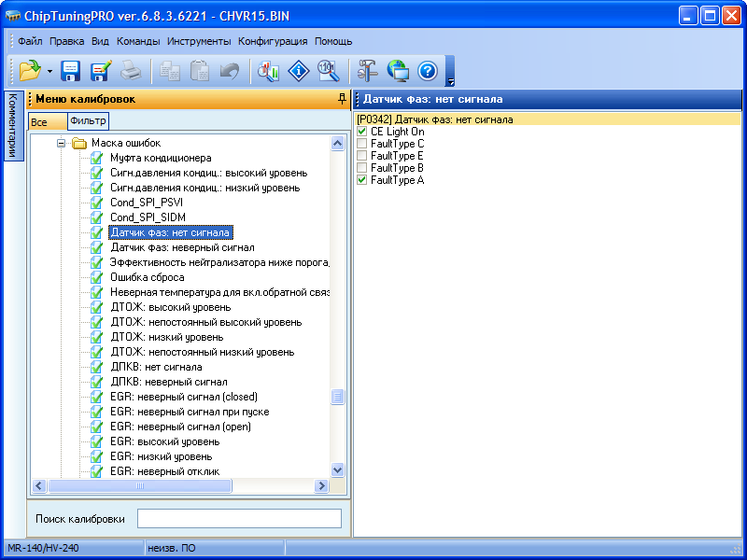Switch to the Фильтр tab

pos(89,120)
